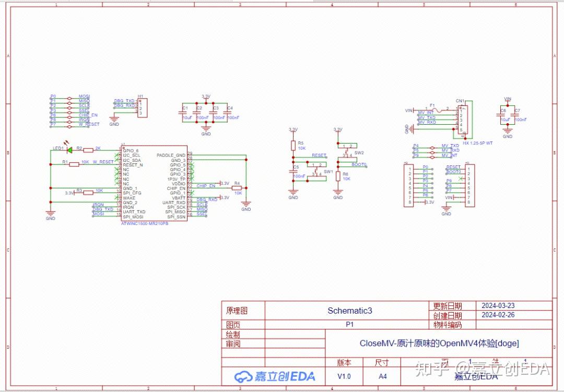Select the SW1 RESET pushbutton
This screenshot has width=564, height=392.
(316, 171)
